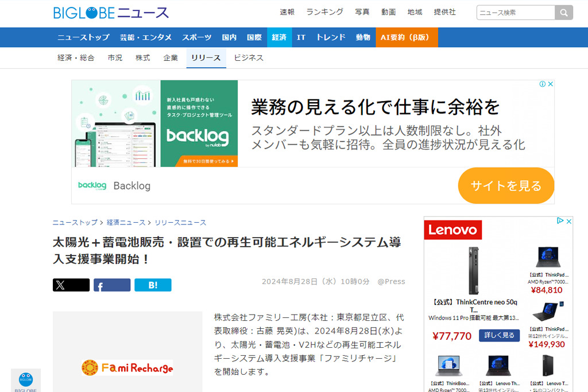
Task: Select the スポーツ nav item
Action: [197, 37]
